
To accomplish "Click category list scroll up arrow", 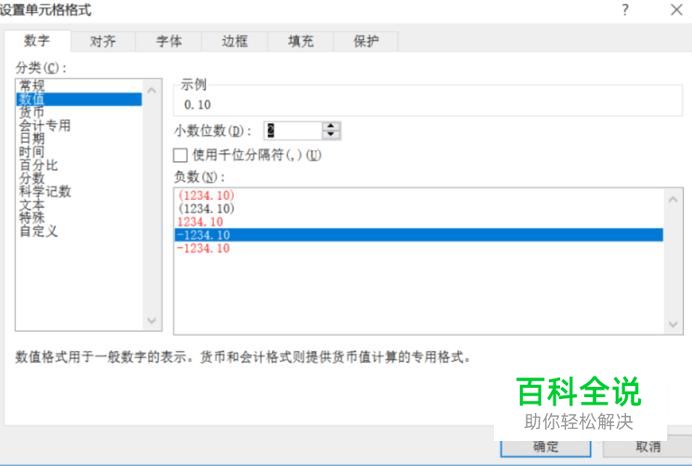I will (152, 90).
